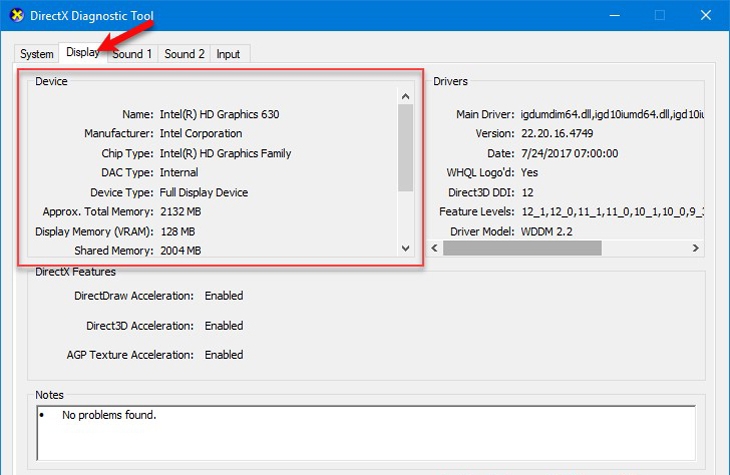Click the 'No problems found.' note
This screenshot has width=730, height=475.
click(109, 415)
